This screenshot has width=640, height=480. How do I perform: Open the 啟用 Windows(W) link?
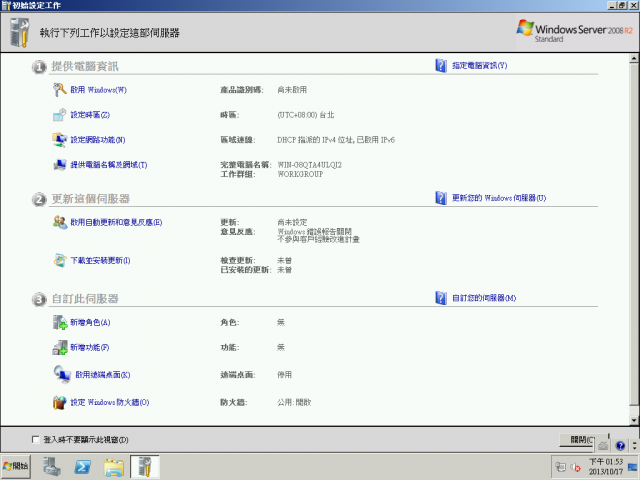click(x=98, y=90)
